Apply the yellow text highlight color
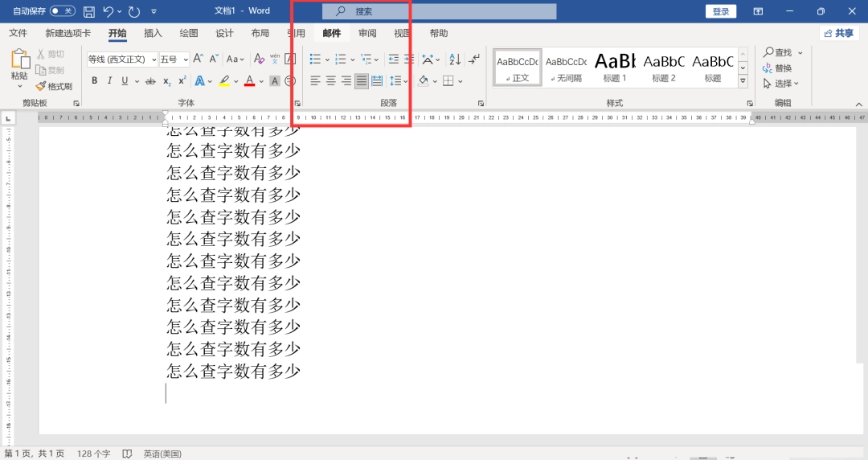 (224, 81)
